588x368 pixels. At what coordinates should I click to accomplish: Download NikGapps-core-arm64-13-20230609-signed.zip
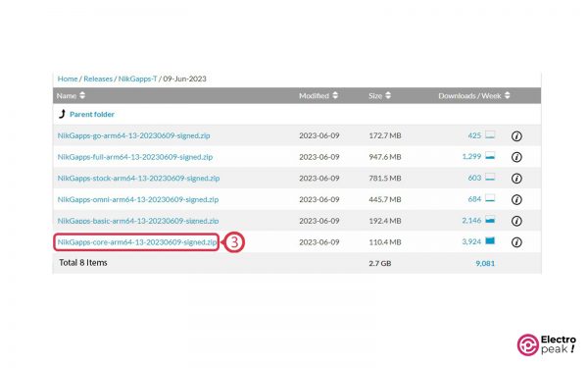point(137,242)
